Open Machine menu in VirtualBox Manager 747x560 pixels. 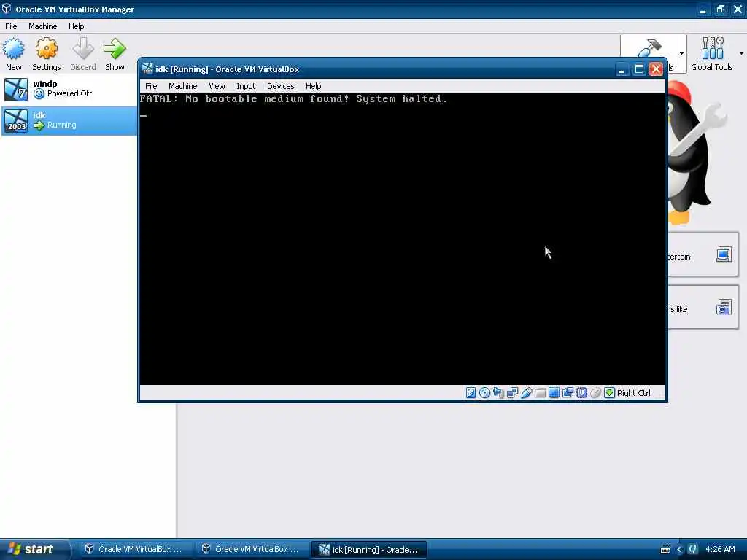point(43,26)
